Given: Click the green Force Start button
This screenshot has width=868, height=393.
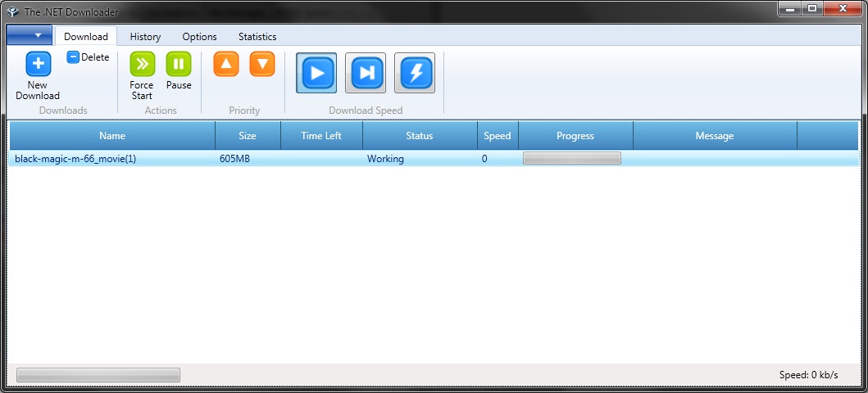Looking at the screenshot, I should [x=143, y=64].
